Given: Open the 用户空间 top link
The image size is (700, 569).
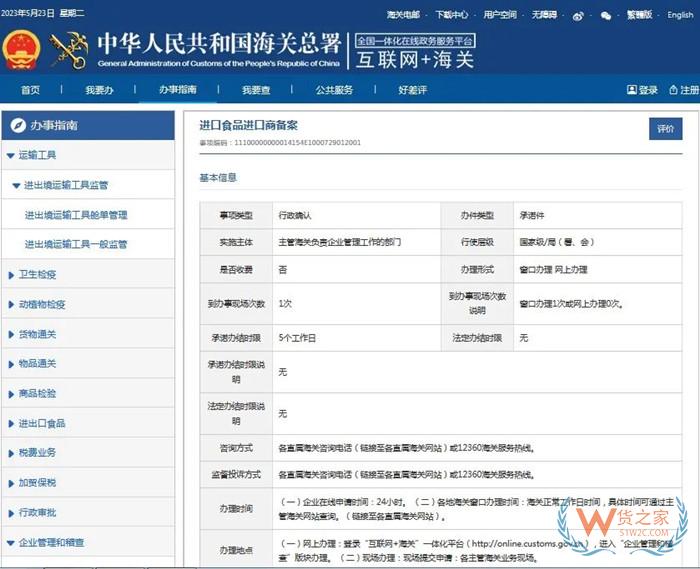Looking at the screenshot, I should point(500,15).
